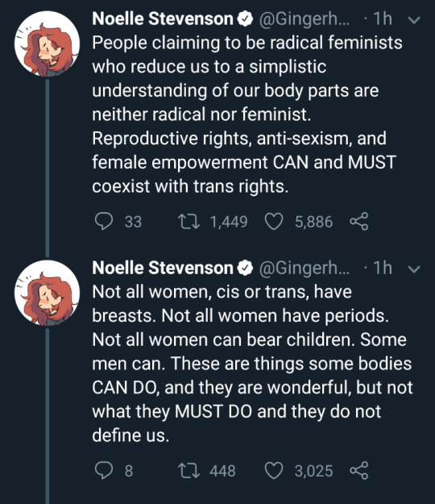Open the @Gingerh... handle on first tweet
Viewport: 435px width, 504px height.
pos(304,19)
